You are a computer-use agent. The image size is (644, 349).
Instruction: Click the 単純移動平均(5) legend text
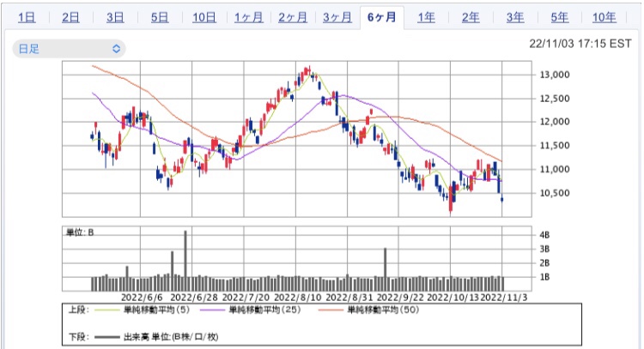[157, 310]
